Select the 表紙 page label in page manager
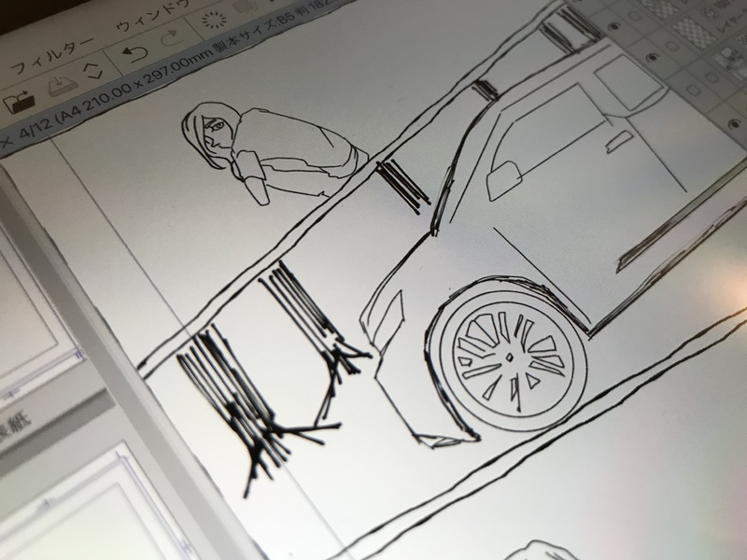747x560 pixels. 14,427
